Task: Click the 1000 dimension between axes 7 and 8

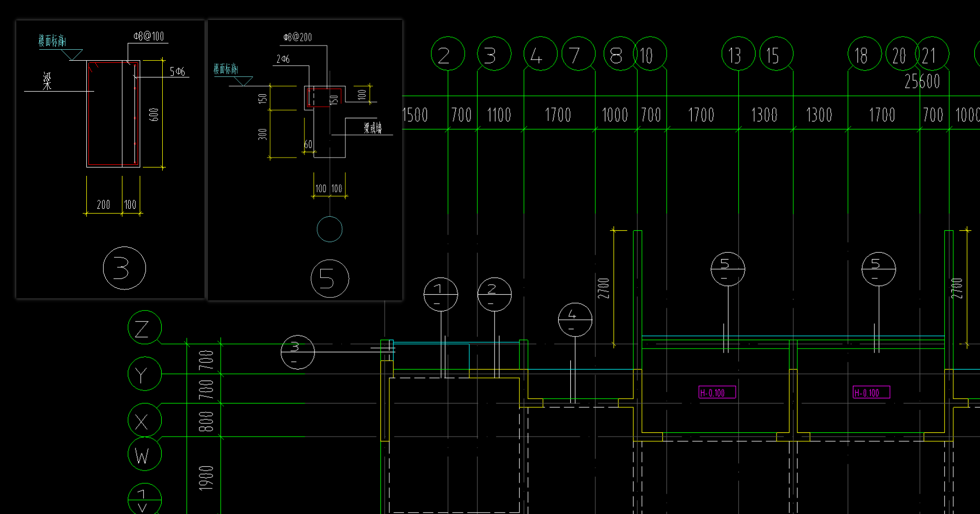Action: pyautogui.click(x=615, y=115)
